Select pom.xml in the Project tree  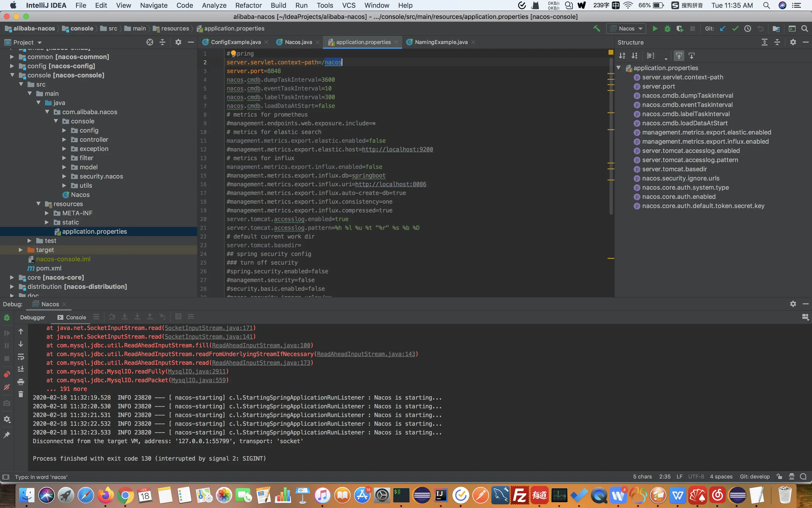pyautogui.click(x=49, y=268)
